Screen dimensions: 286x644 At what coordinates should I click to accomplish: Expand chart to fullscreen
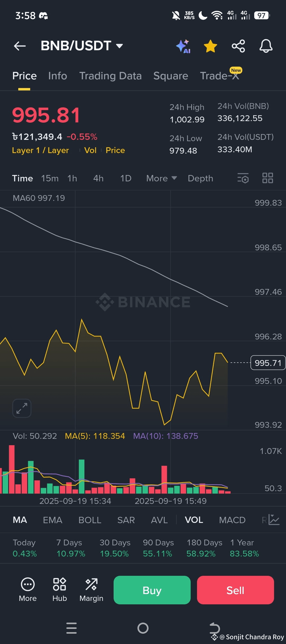pos(22,408)
